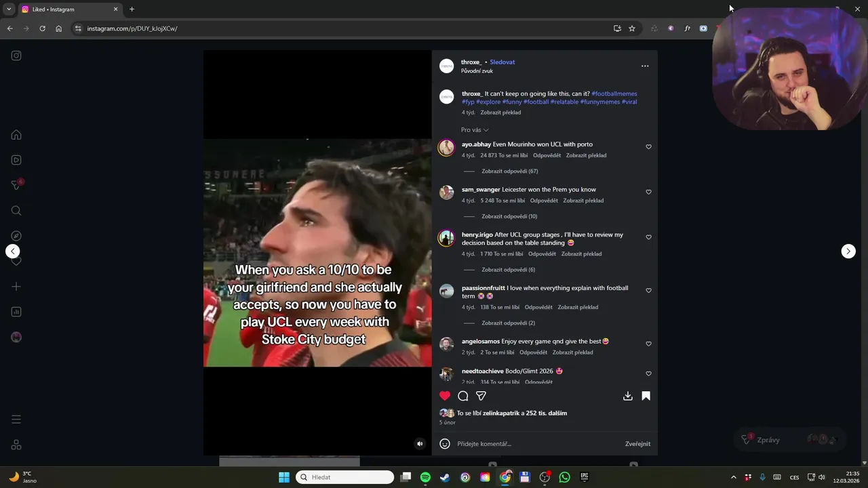Open zelinkapatrik profile in likes line

[x=501, y=413]
